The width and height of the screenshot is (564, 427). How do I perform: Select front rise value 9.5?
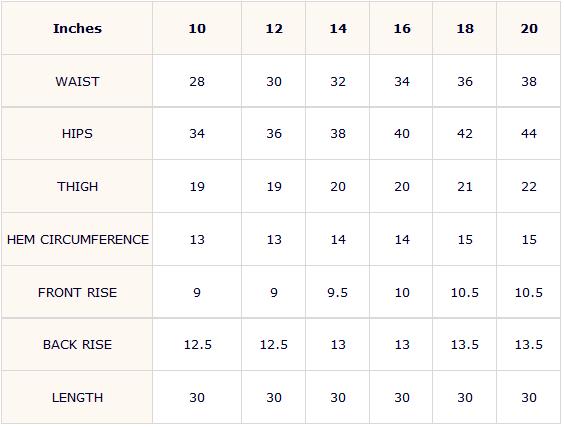coord(338,292)
